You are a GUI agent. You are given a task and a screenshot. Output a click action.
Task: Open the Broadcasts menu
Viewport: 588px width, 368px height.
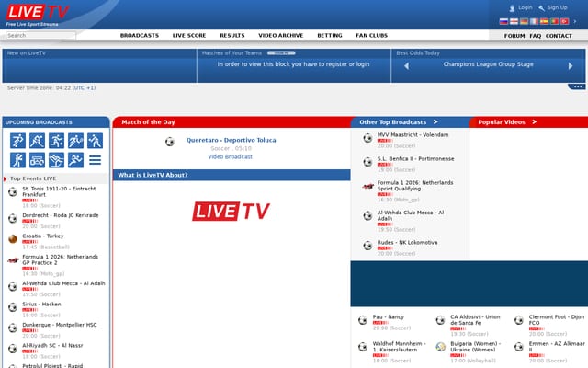pos(140,35)
